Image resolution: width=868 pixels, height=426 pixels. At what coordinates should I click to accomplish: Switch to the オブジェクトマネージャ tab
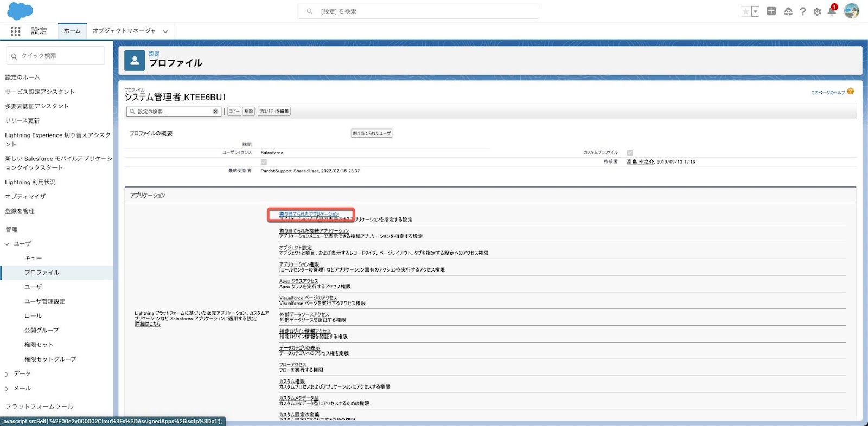click(x=124, y=31)
